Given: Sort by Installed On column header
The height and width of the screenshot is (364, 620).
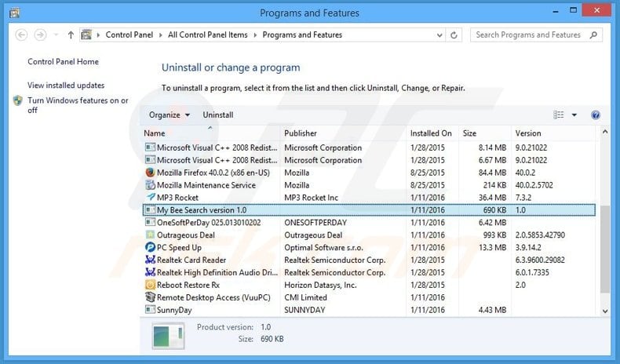Looking at the screenshot, I should pos(432,133).
